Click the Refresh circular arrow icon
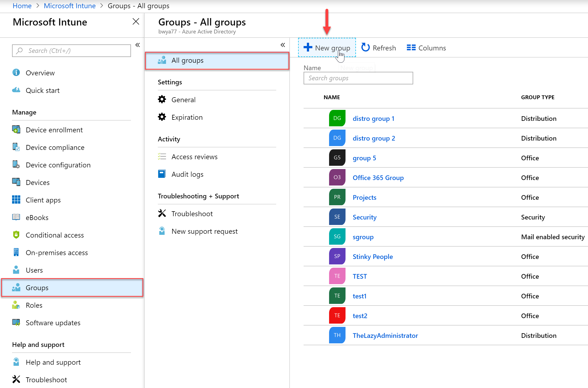The width and height of the screenshot is (588, 388). click(x=366, y=47)
